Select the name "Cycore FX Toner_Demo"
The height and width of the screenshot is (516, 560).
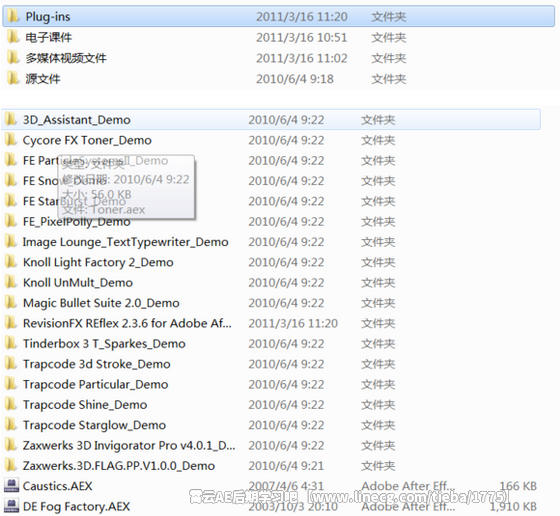(87, 140)
